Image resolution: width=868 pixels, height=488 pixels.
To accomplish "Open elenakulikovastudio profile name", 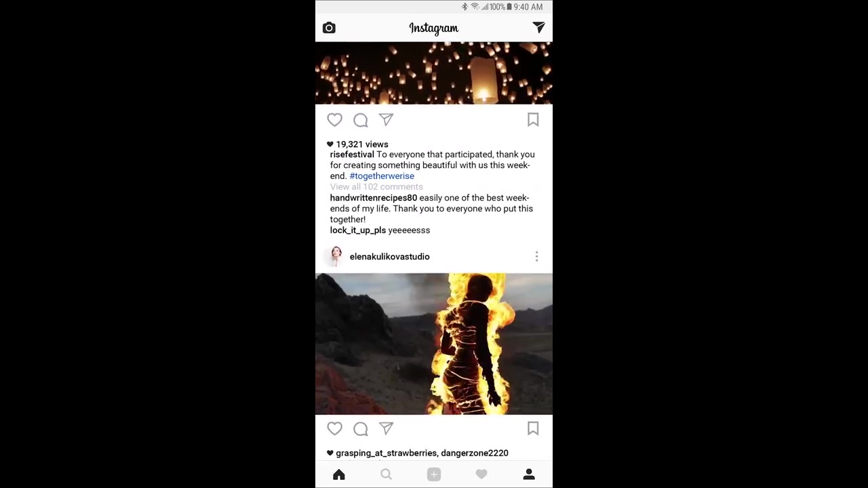I will [389, 256].
